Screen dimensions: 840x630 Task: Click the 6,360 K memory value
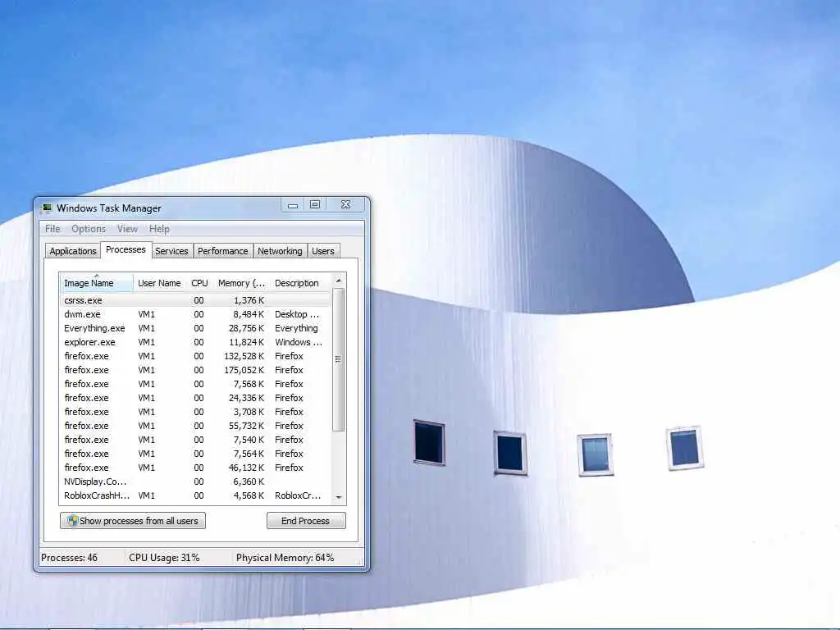click(x=249, y=482)
